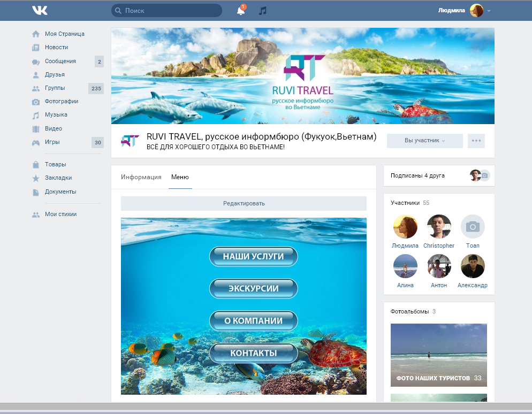Open the three-dots group actions menu
Screen dimensions: 532x414
pyautogui.click(x=476, y=141)
